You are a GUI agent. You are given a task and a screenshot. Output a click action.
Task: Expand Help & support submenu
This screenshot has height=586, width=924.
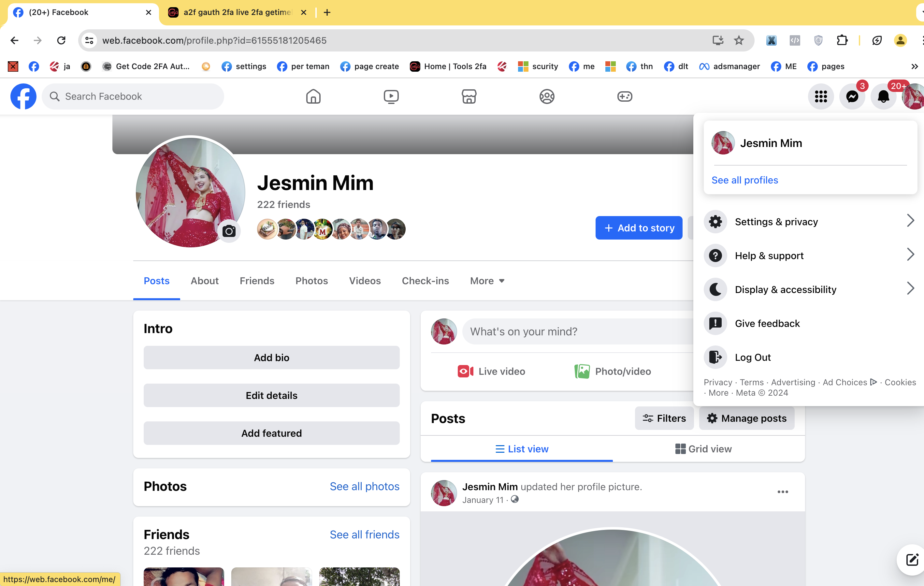(x=810, y=255)
